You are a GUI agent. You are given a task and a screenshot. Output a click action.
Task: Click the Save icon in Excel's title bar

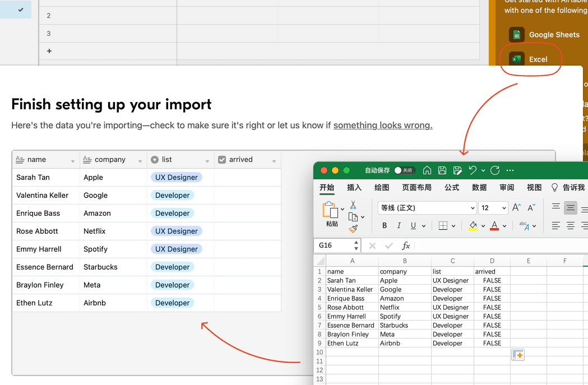[442, 170]
